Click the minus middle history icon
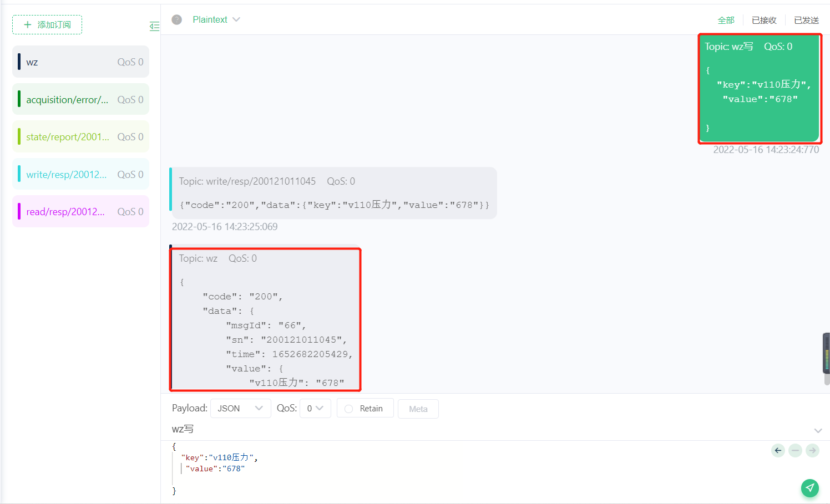The height and width of the screenshot is (504, 830). tap(795, 450)
